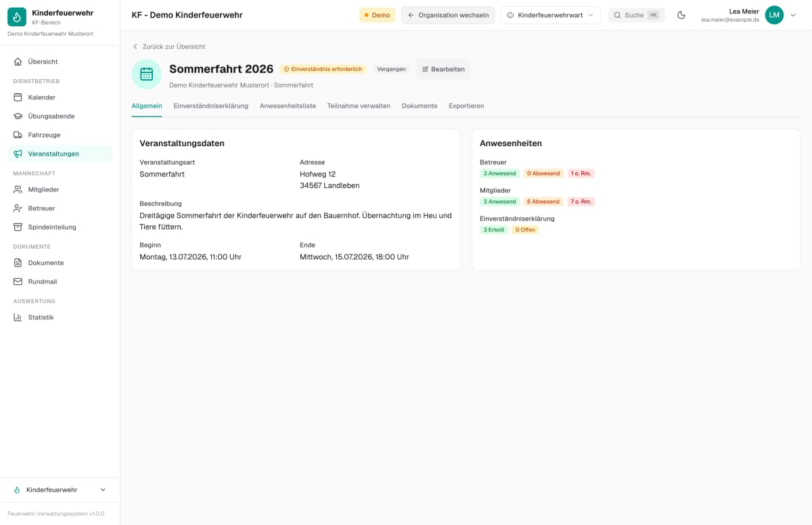The image size is (812, 525).
Task: Click the Bearbeiten button
Action: [x=443, y=69]
